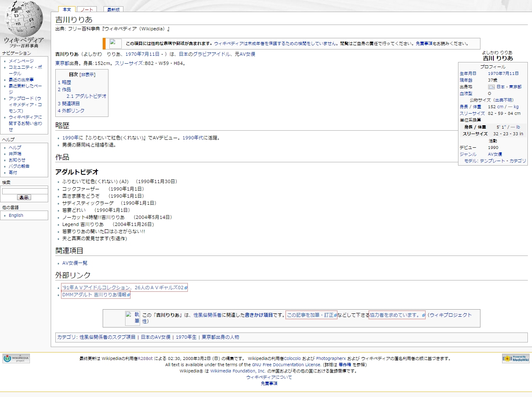Click the flag icon beside 日本 in profile

[x=491, y=87]
